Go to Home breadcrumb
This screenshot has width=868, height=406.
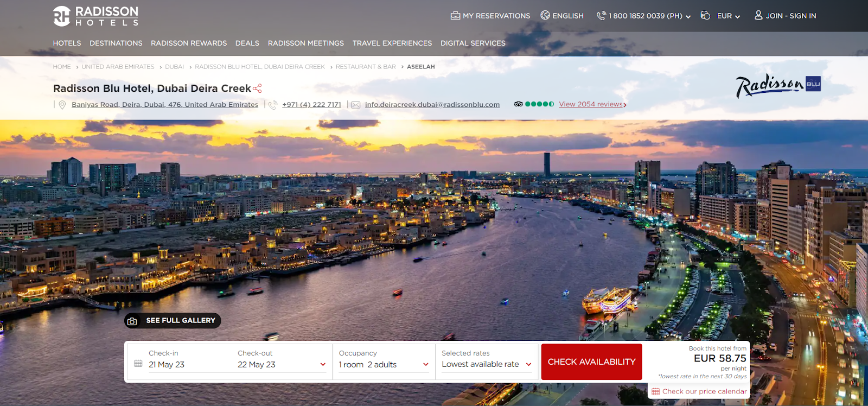(x=62, y=67)
